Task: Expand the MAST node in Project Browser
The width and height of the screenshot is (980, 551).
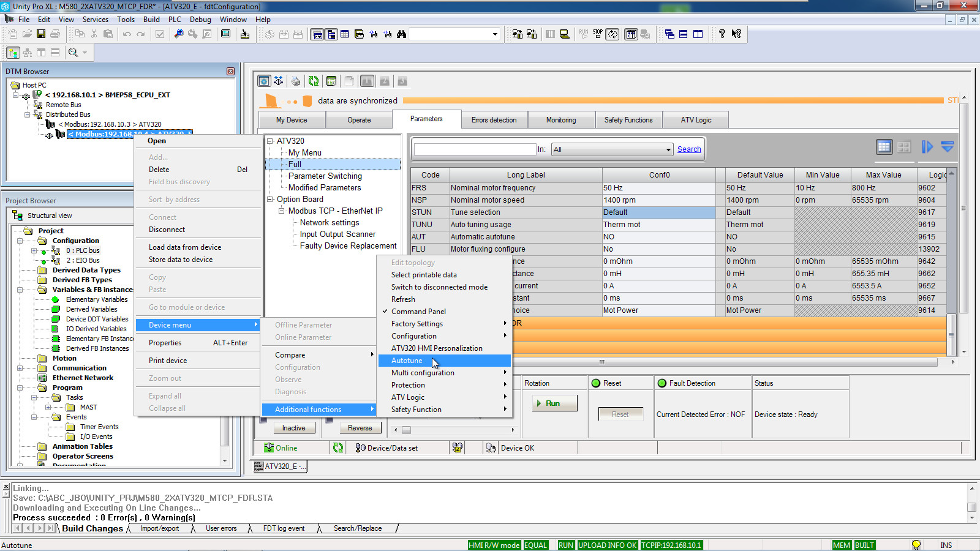Action: (x=48, y=407)
